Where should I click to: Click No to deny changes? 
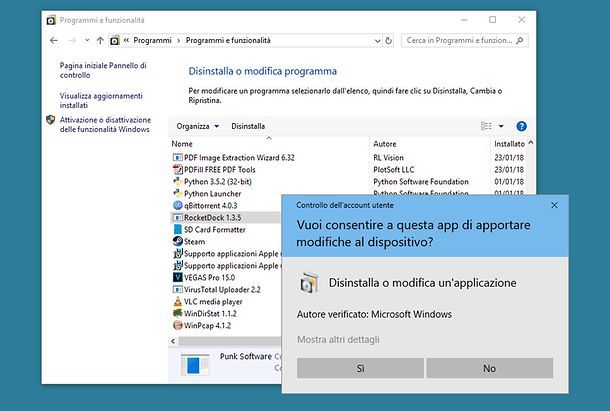[489, 368]
